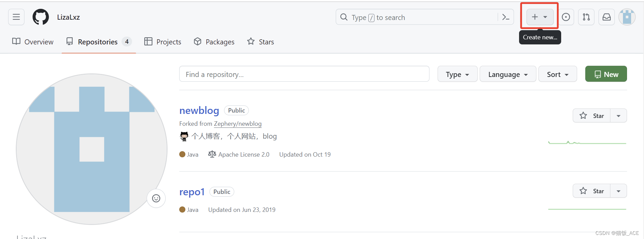The image size is (644, 239).
Task: Click the 'Updated on Jun 23, 2019' text
Action: [x=242, y=210]
